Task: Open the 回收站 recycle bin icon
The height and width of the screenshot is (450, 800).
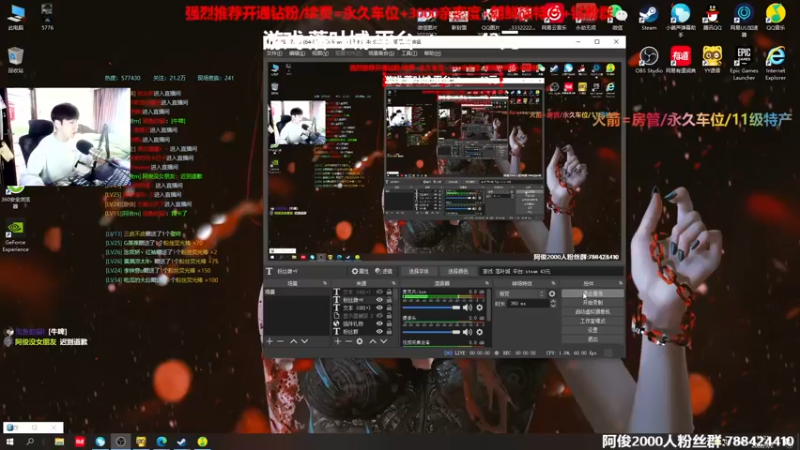Action: tap(15, 60)
